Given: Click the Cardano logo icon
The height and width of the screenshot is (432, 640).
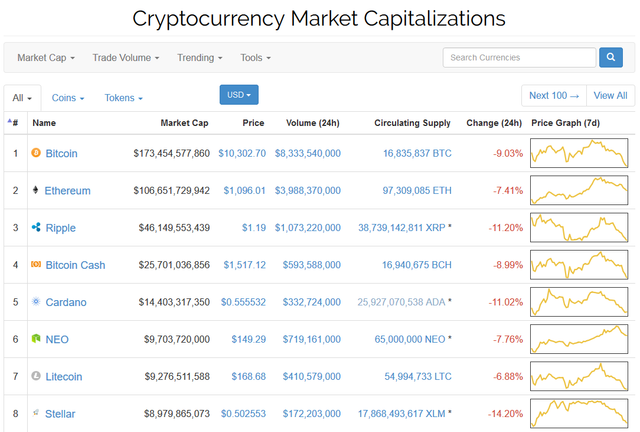Looking at the screenshot, I should click(x=37, y=301).
